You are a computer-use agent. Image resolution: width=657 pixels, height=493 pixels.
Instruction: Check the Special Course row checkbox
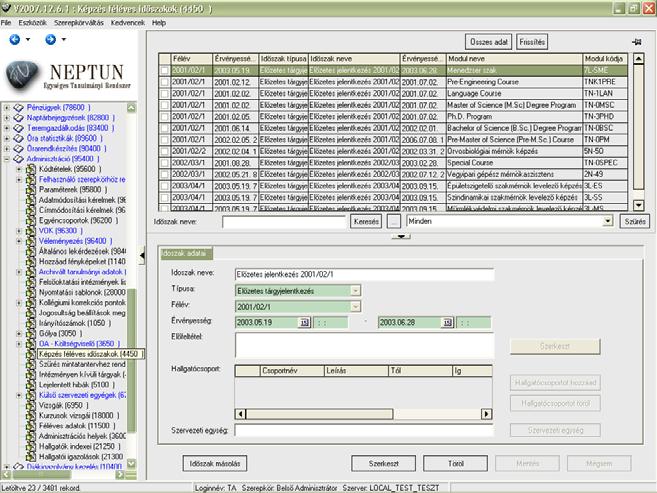click(x=165, y=163)
